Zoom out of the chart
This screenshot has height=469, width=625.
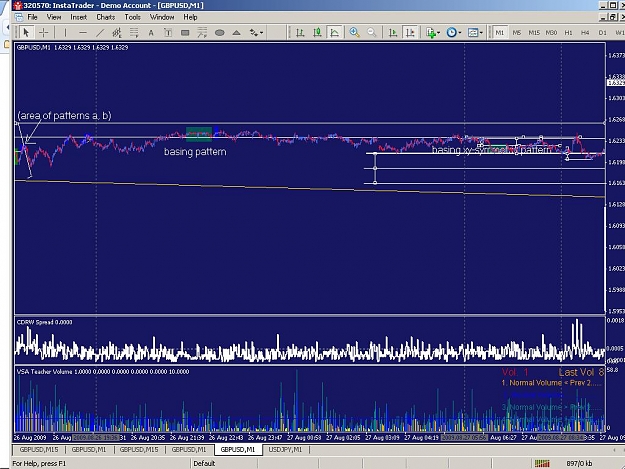[x=371, y=33]
